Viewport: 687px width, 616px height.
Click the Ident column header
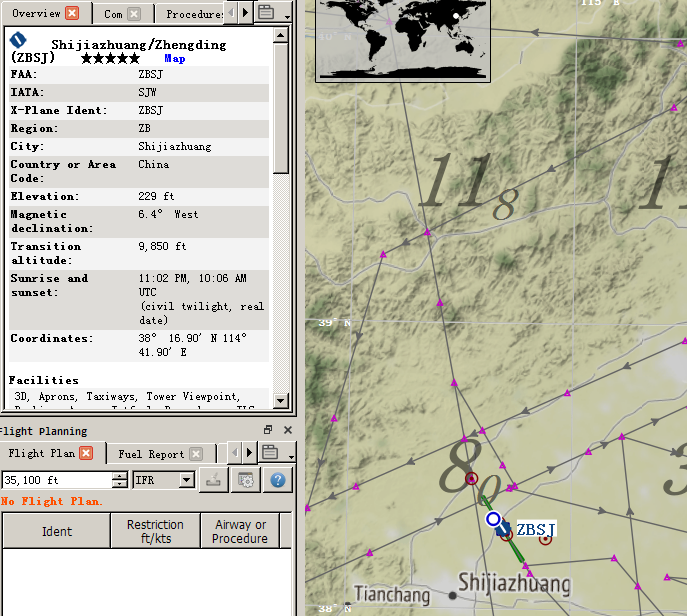click(x=57, y=531)
